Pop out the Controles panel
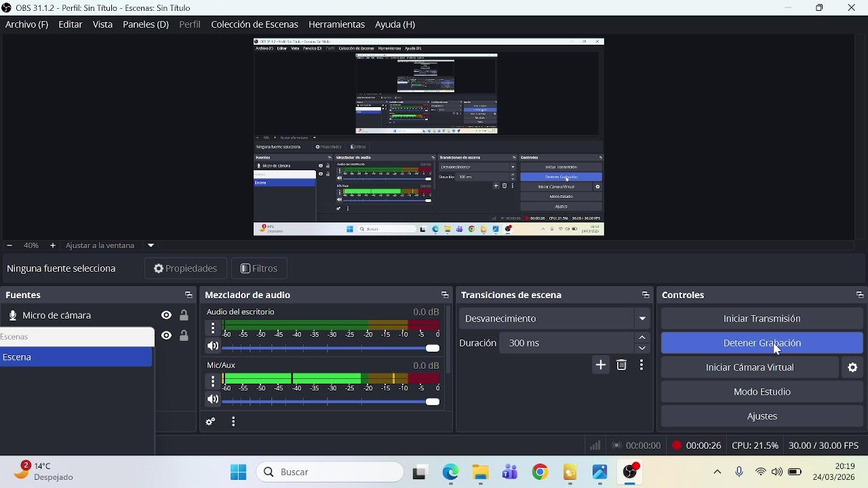868x488 pixels. click(859, 295)
